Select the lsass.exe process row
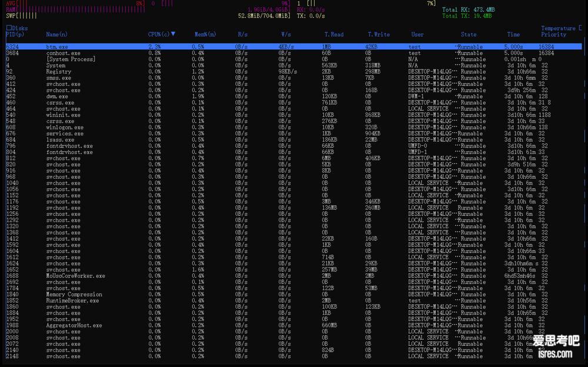 coord(293,139)
